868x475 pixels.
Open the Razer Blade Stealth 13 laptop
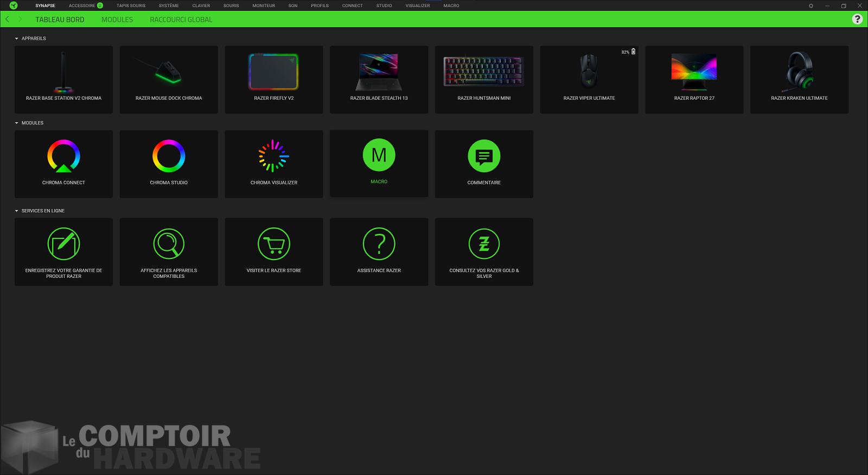(x=379, y=80)
